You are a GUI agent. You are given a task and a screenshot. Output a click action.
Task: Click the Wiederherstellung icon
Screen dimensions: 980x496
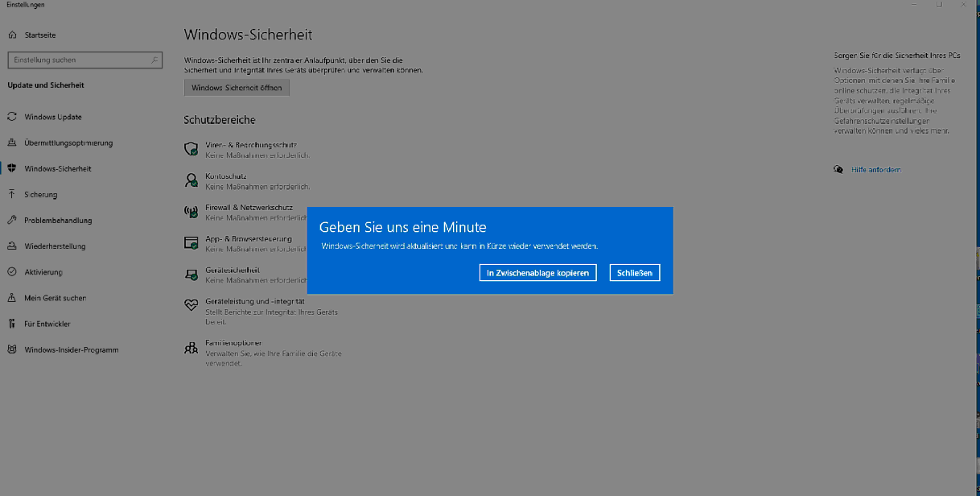pos(12,246)
